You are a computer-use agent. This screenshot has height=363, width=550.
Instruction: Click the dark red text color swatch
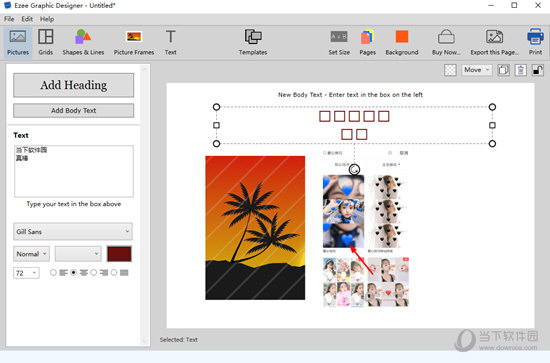tap(119, 254)
